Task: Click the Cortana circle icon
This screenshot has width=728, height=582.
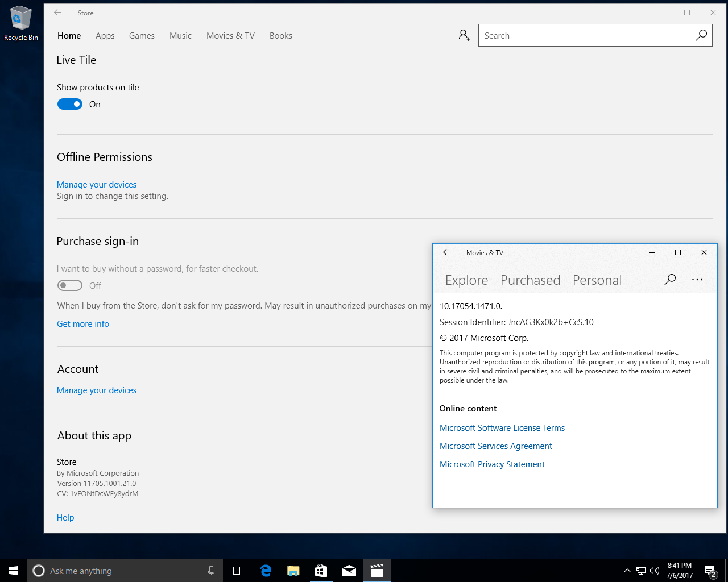Action: 39,571
